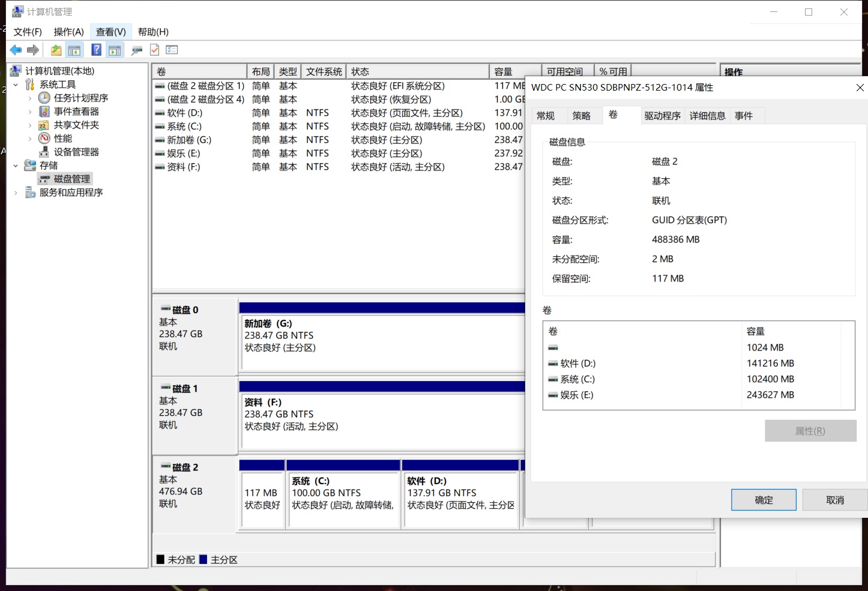Viewport: 868px width, 591px height.
Task: Click the 取消 button in properties dialog
Action: 834,500
